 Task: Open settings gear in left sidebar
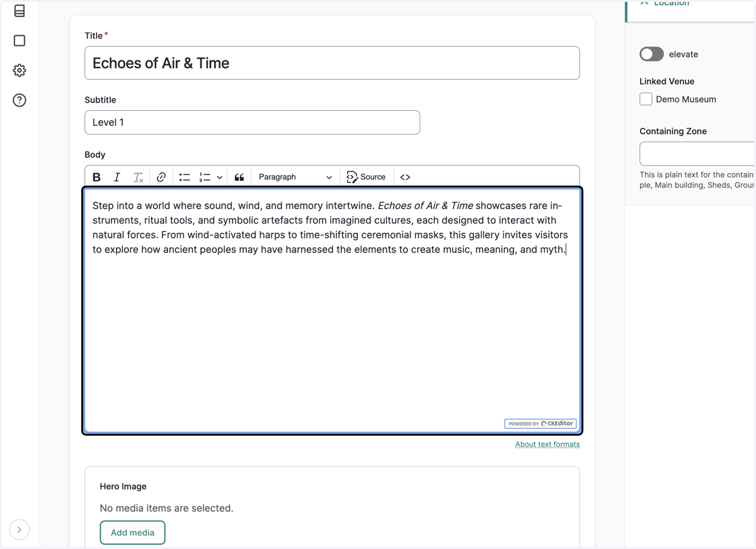pos(20,71)
